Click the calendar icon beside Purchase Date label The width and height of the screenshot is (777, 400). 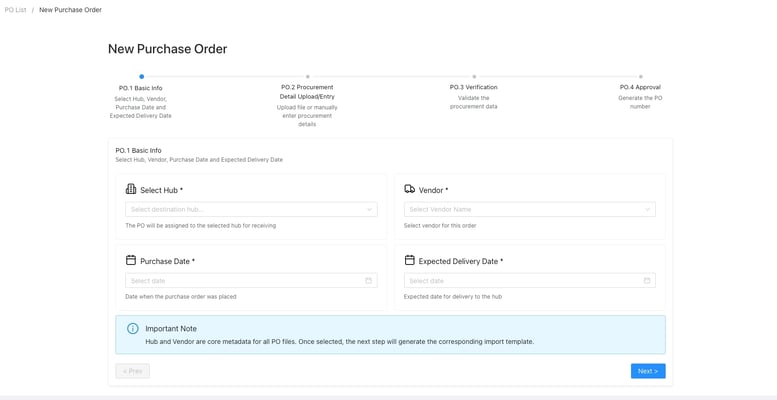coord(131,260)
